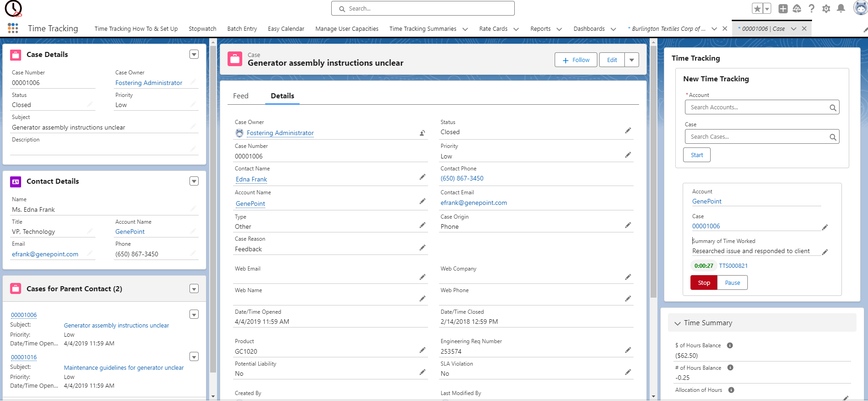This screenshot has height=401, width=868.
Task: Follow this case
Action: pos(576,60)
